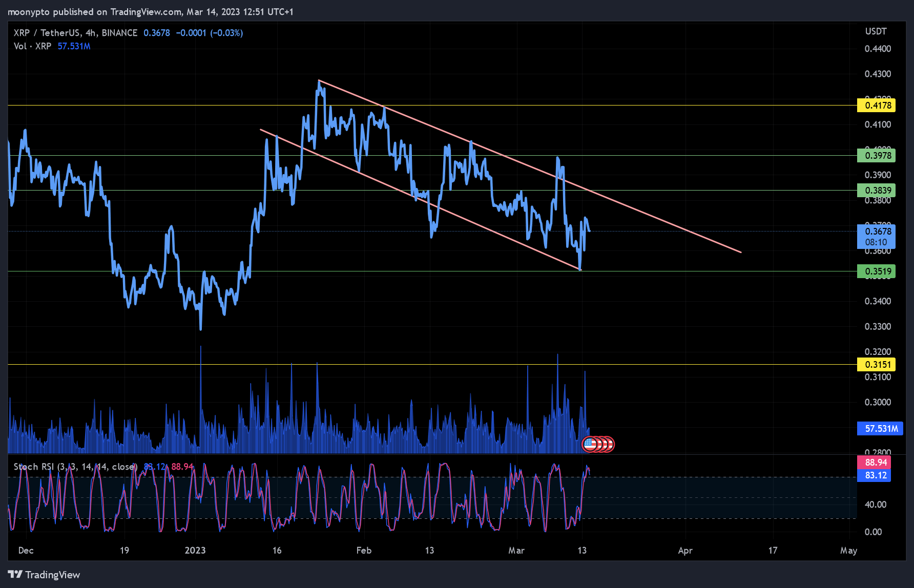Screen dimensions: 914x588
Task: Select the Vol · XRP indicator label
Action: click(x=32, y=46)
